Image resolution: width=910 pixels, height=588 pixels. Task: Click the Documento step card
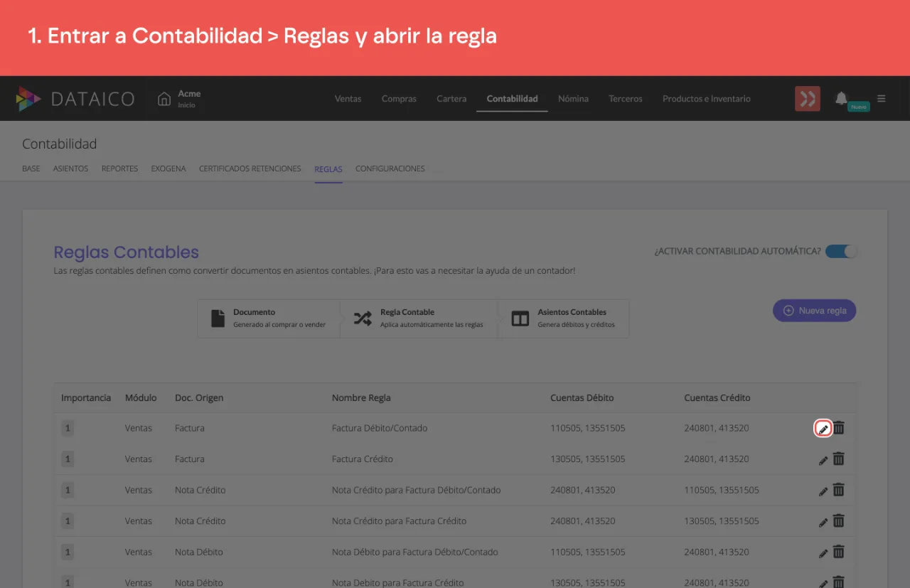pos(269,318)
